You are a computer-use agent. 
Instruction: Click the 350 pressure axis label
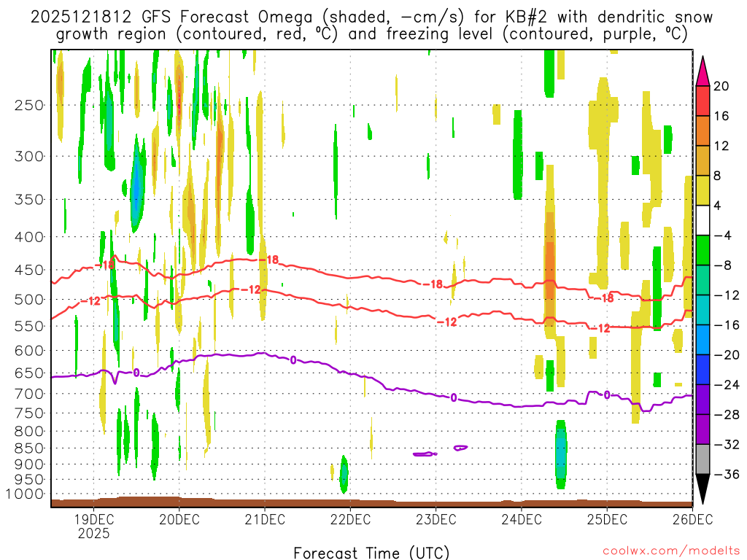point(29,200)
